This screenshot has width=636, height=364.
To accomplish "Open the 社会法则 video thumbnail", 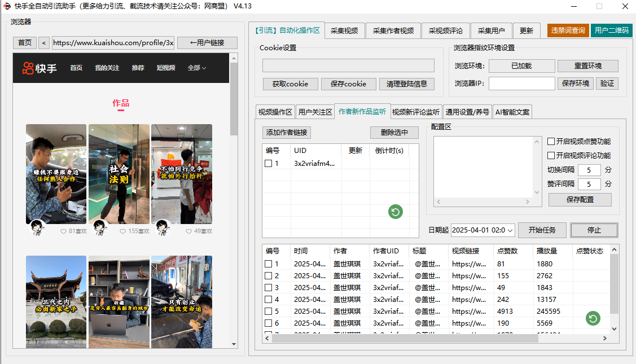I will click(119, 174).
